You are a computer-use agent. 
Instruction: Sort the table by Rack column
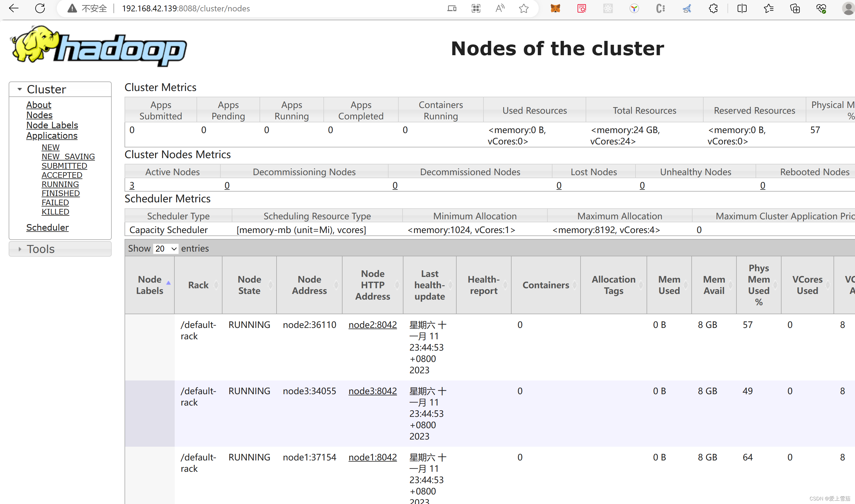coord(198,285)
